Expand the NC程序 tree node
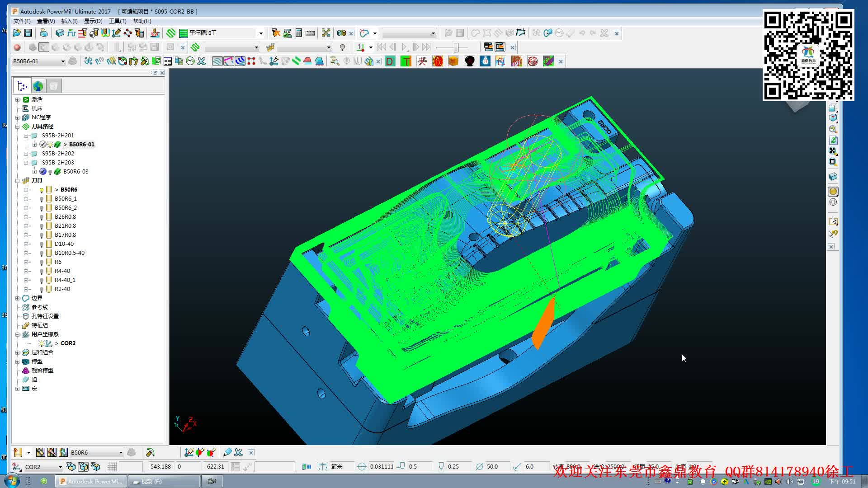868x488 pixels. (18, 117)
